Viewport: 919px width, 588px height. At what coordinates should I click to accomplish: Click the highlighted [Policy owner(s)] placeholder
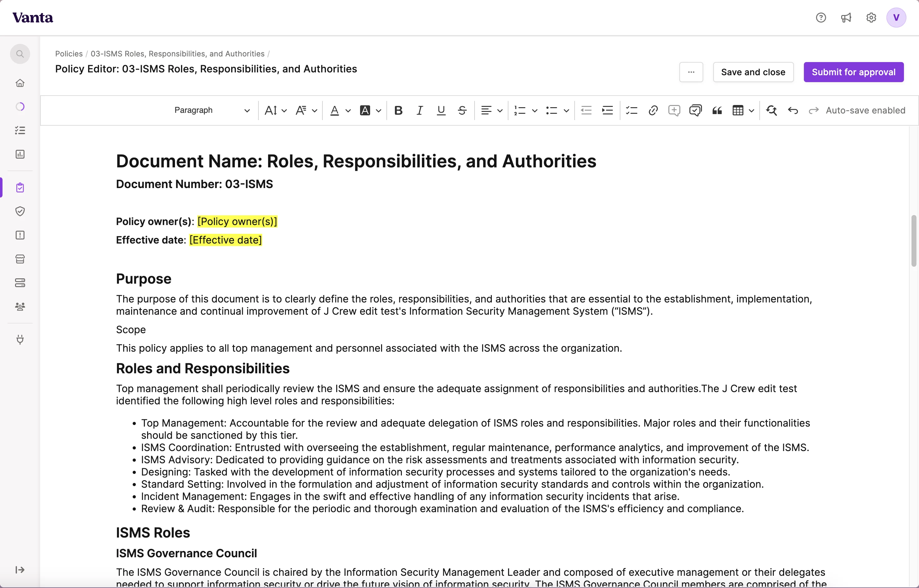click(237, 222)
